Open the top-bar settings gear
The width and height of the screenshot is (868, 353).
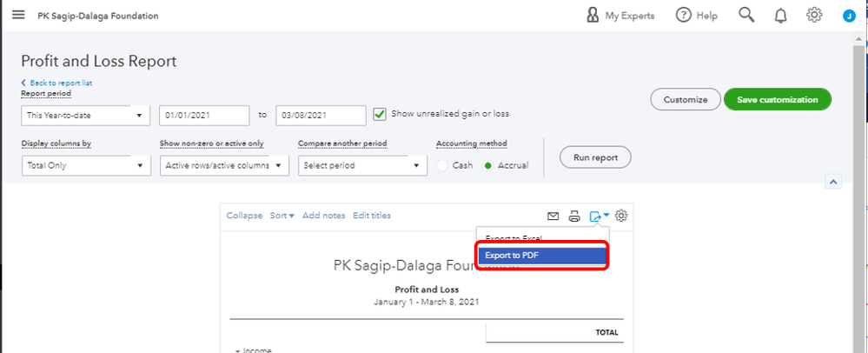(814, 15)
